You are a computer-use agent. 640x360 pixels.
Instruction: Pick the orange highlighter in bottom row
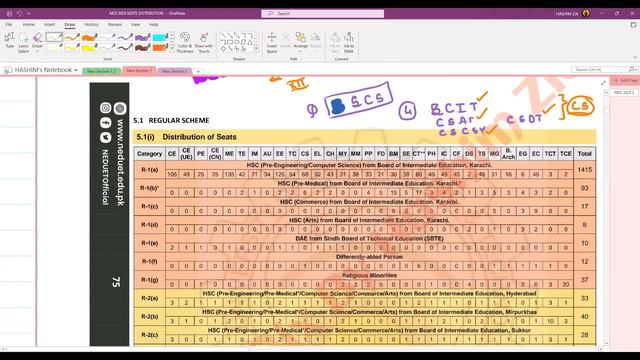click(x=160, y=47)
